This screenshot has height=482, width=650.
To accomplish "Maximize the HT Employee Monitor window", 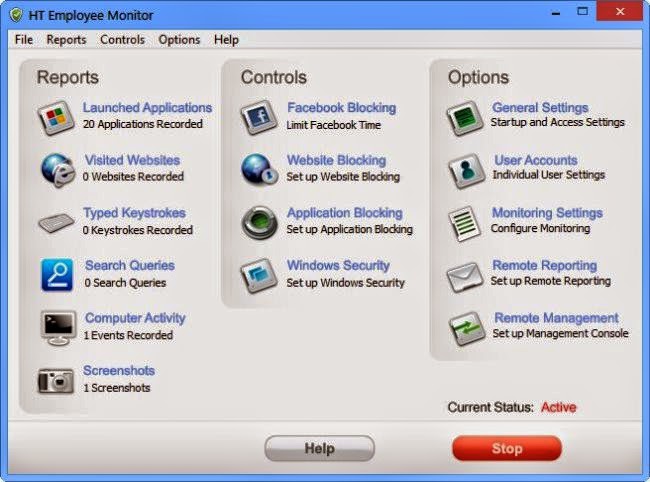I will coord(582,12).
